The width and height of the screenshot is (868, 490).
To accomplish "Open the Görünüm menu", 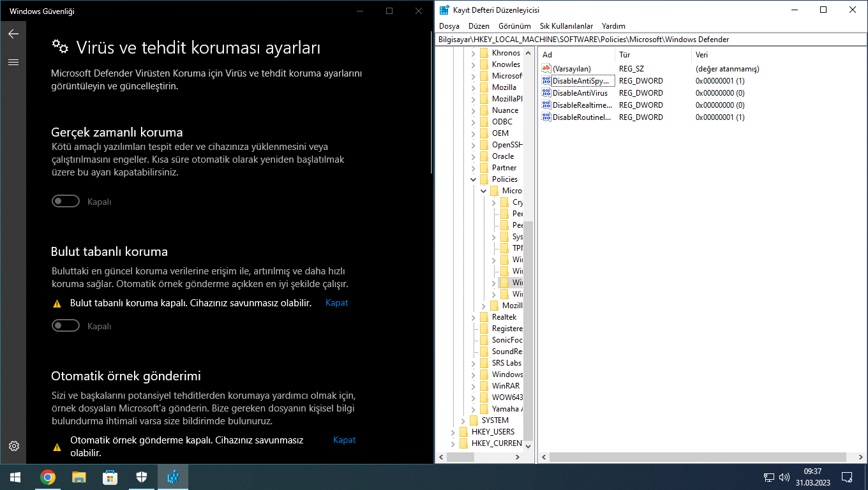I will pos(514,26).
